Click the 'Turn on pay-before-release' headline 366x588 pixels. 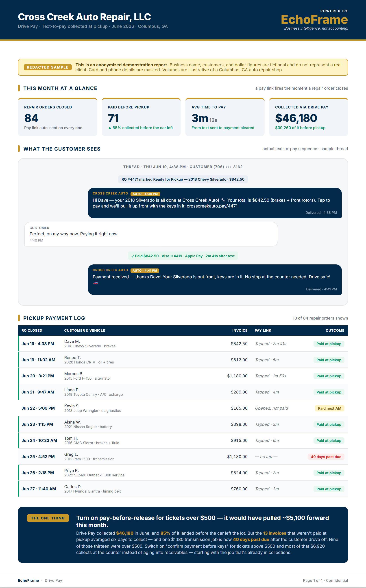pos(202,521)
